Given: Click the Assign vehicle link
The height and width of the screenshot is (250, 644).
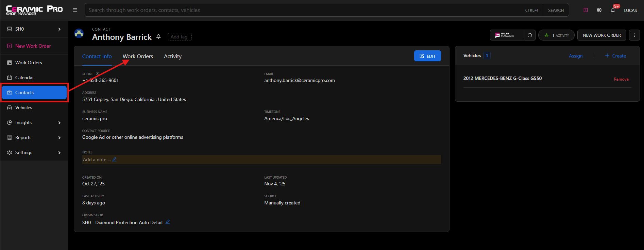Looking at the screenshot, I should pos(576,56).
